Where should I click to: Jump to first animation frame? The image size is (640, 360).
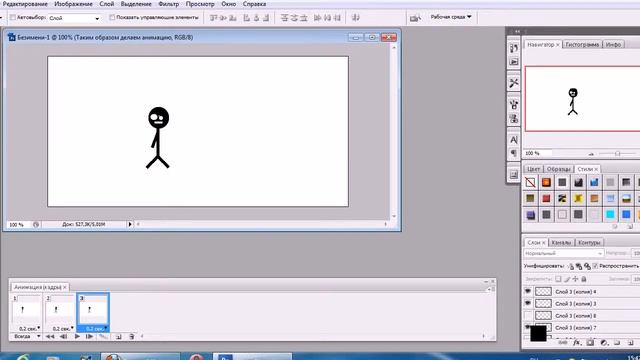tap(50, 337)
